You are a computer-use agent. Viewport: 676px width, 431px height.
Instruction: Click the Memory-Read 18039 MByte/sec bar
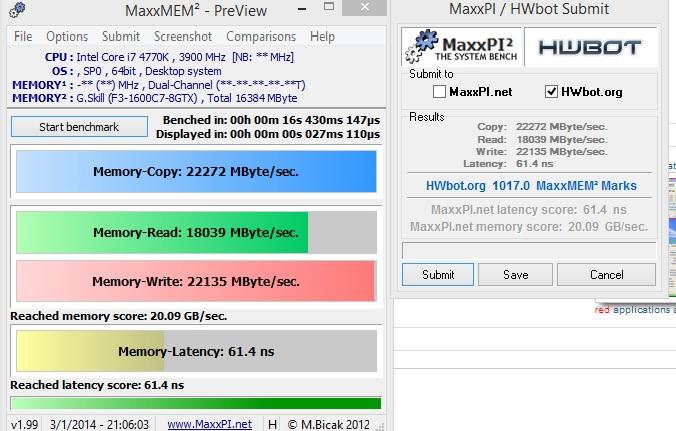196,232
